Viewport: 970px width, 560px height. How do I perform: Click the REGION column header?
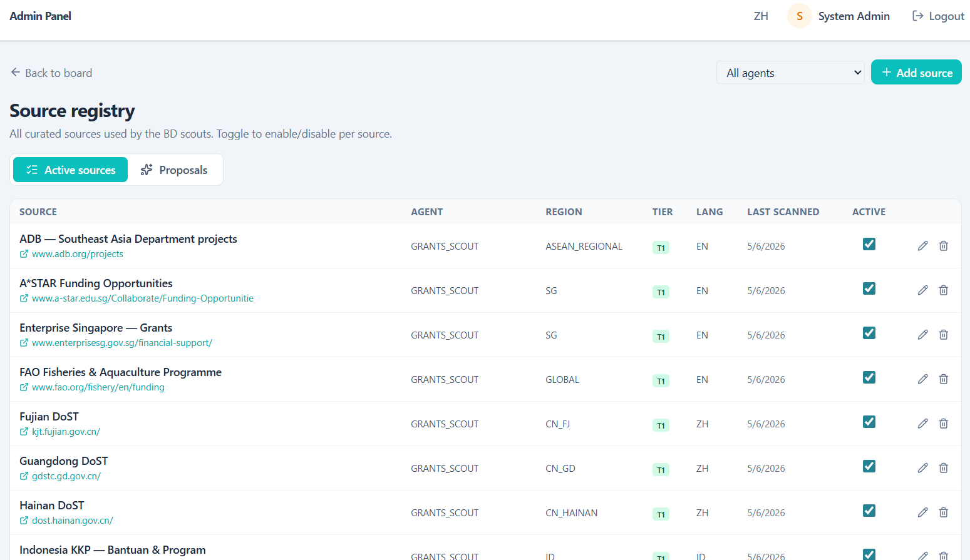[x=564, y=212]
